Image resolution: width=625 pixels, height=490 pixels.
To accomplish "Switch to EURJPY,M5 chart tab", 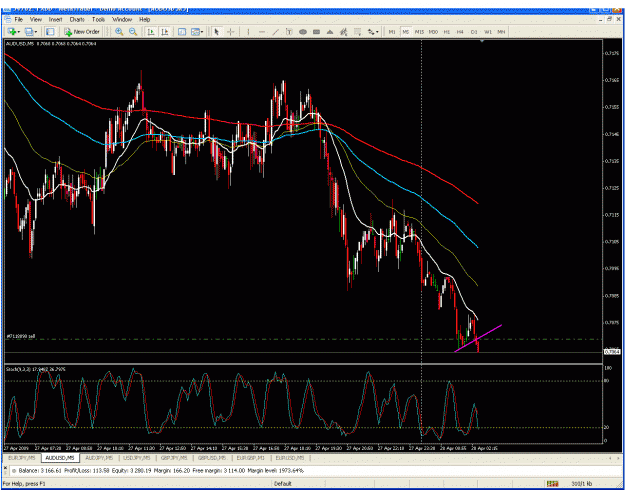I will pyautogui.click(x=22, y=457).
